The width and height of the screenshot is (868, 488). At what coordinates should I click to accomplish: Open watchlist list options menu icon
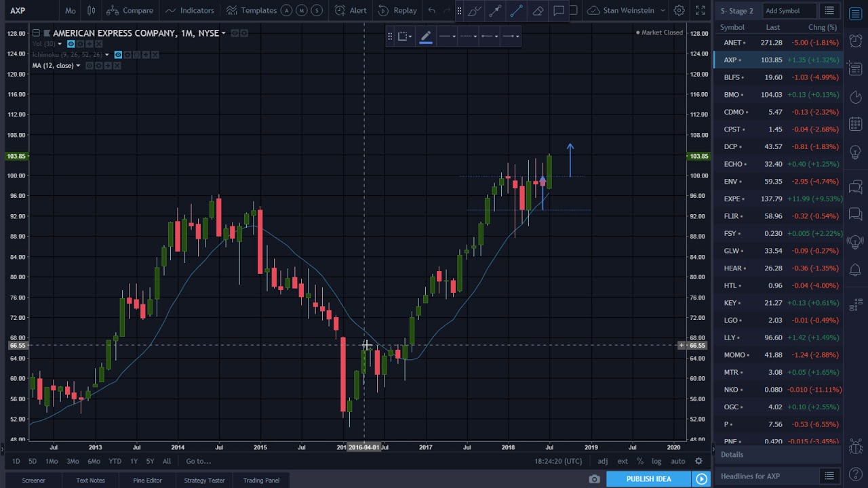[829, 11]
